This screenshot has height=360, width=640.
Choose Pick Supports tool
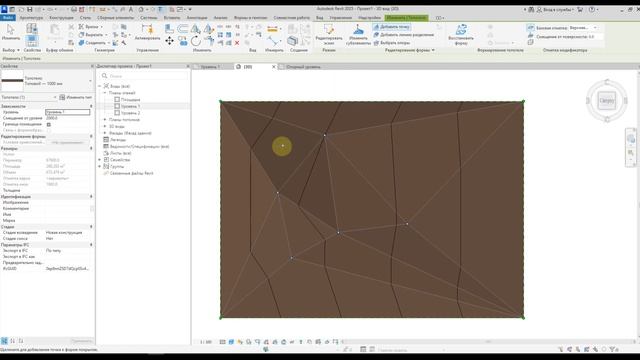tap(392, 43)
